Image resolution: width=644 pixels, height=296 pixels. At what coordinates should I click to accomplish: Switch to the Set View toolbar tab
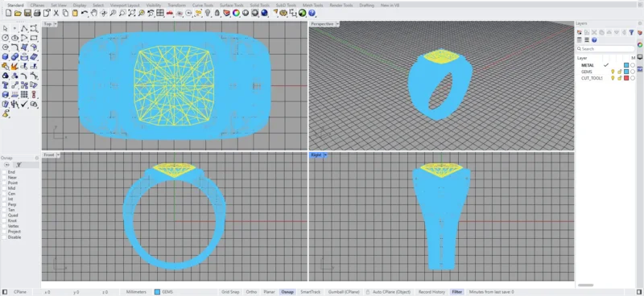59,6
